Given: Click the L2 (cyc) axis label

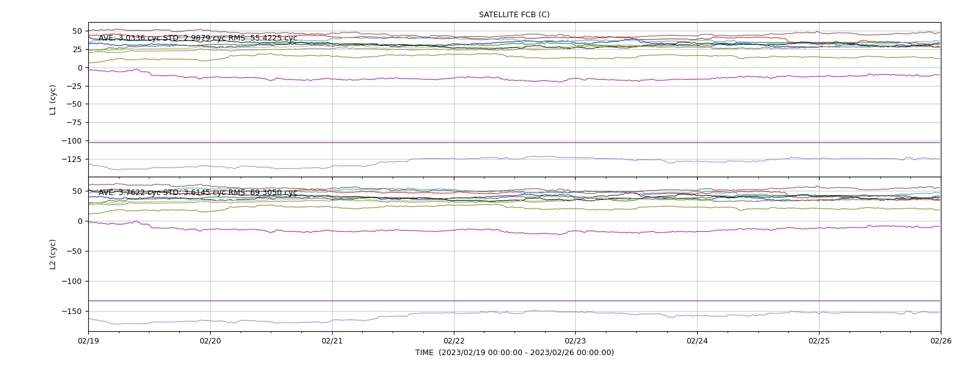Looking at the screenshot, I should click(53, 254).
